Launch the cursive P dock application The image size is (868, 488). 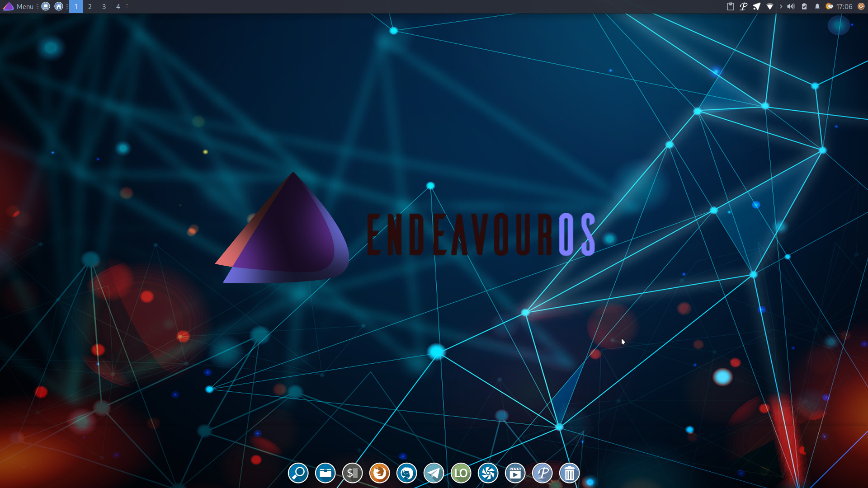pyautogui.click(x=542, y=473)
